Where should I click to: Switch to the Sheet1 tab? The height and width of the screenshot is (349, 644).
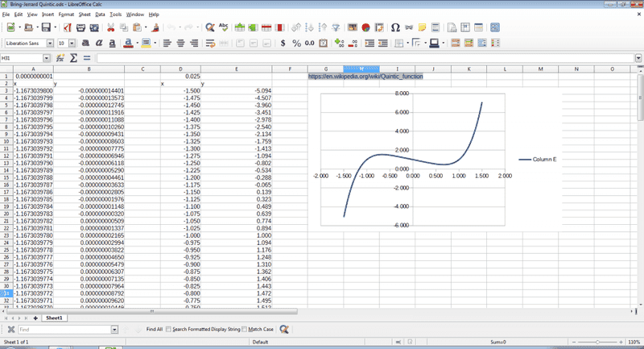[54, 318]
